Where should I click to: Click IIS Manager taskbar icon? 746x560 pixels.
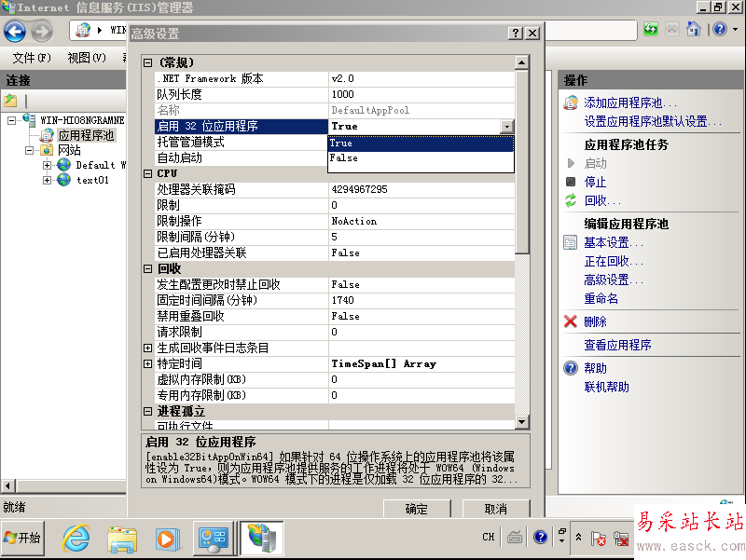[262, 539]
